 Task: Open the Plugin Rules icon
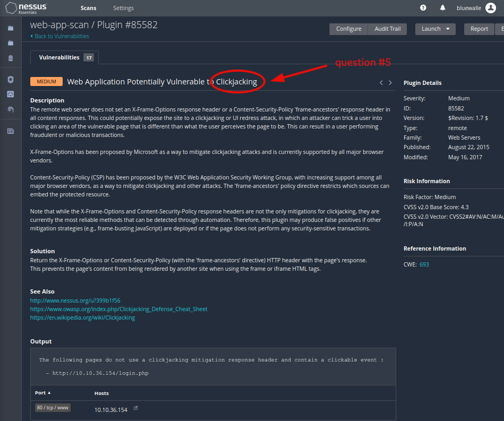(x=11, y=94)
